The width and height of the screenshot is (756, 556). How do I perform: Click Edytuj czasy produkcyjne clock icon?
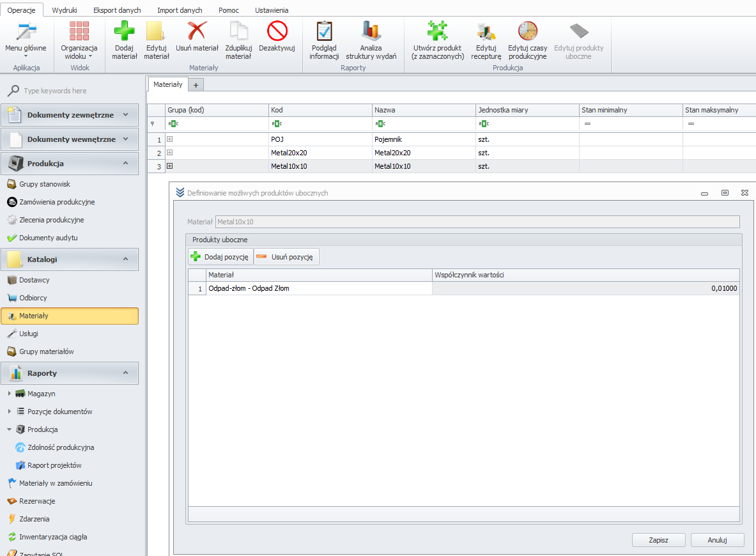point(527,31)
